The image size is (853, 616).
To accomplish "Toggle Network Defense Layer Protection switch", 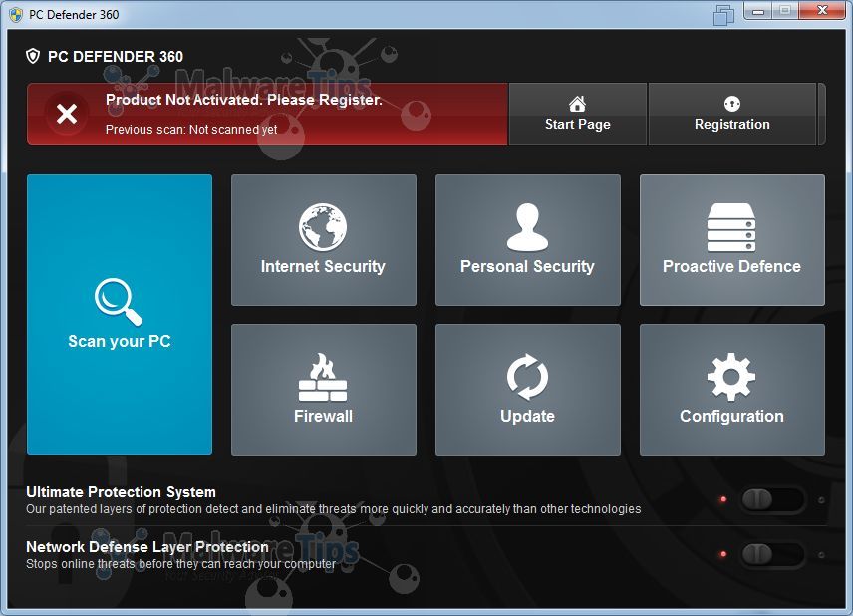I will pos(771,554).
